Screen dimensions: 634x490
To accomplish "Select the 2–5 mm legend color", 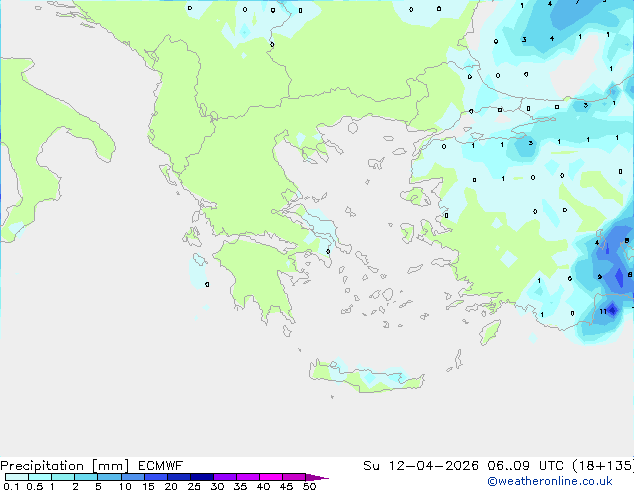I will [x=86, y=477].
